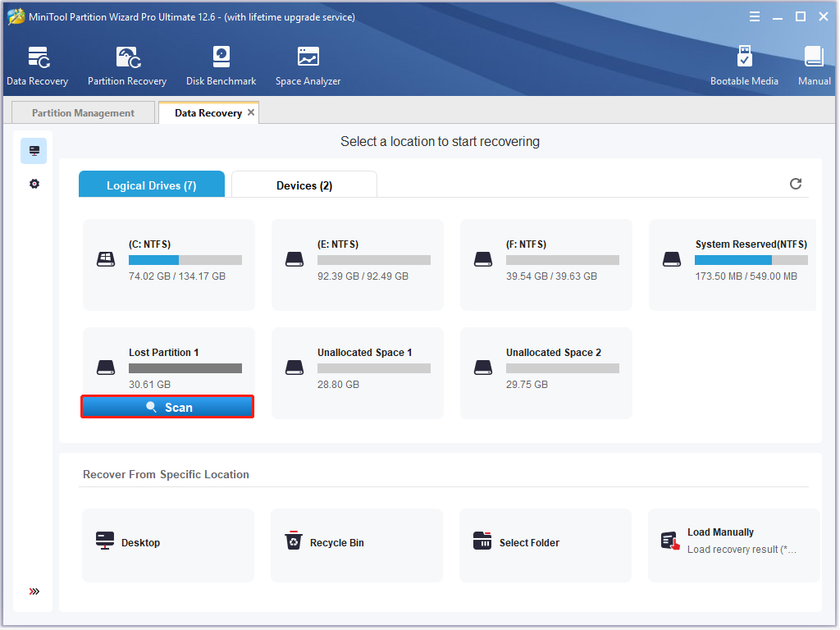Select the computer view icon in sidebar
This screenshot has height=630, width=840.
pyautogui.click(x=34, y=151)
